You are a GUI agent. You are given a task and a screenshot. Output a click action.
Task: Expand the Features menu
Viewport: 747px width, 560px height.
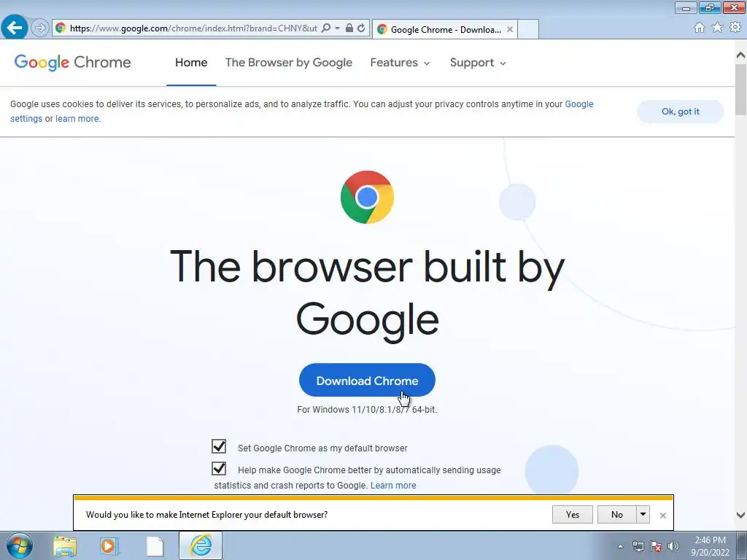[400, 63]
